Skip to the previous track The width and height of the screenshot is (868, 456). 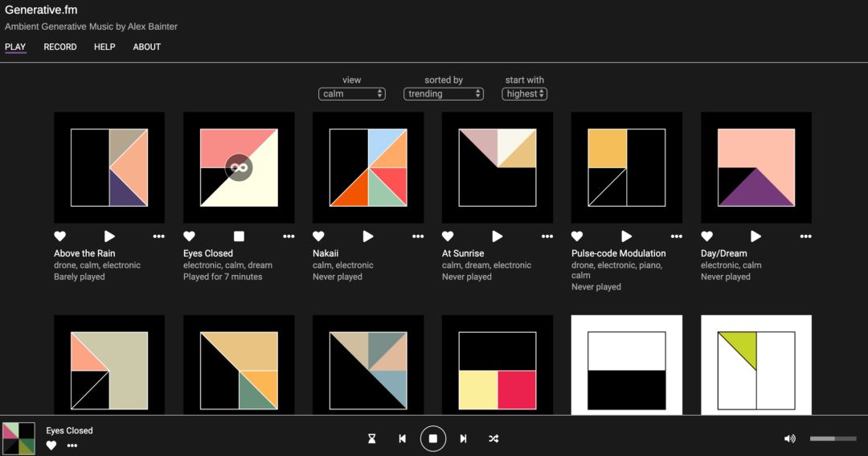tap(402, 438)
